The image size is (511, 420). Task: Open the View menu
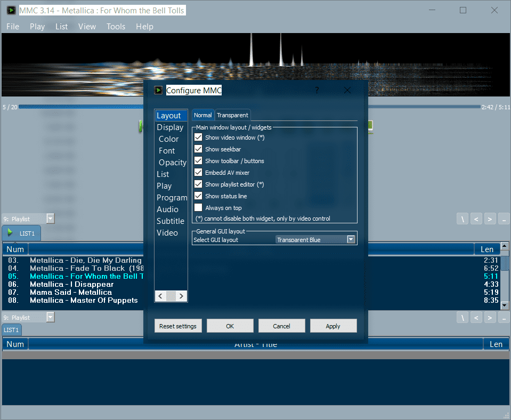[x=87, y=27]
